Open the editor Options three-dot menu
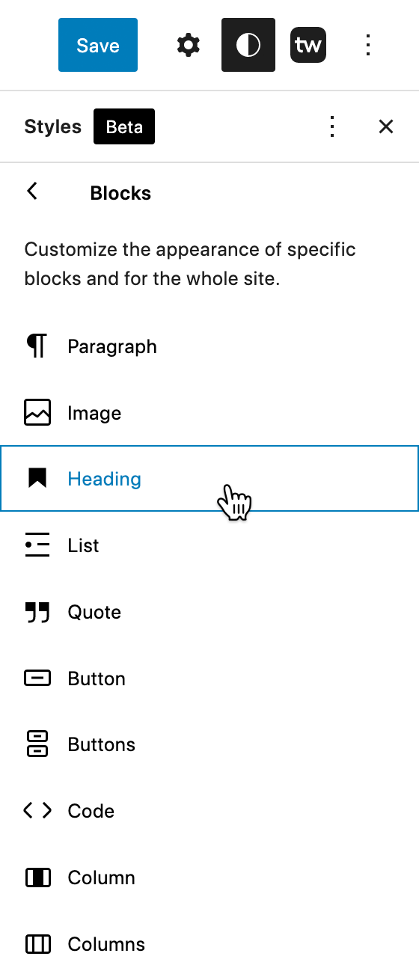 [x=367, y=45]
